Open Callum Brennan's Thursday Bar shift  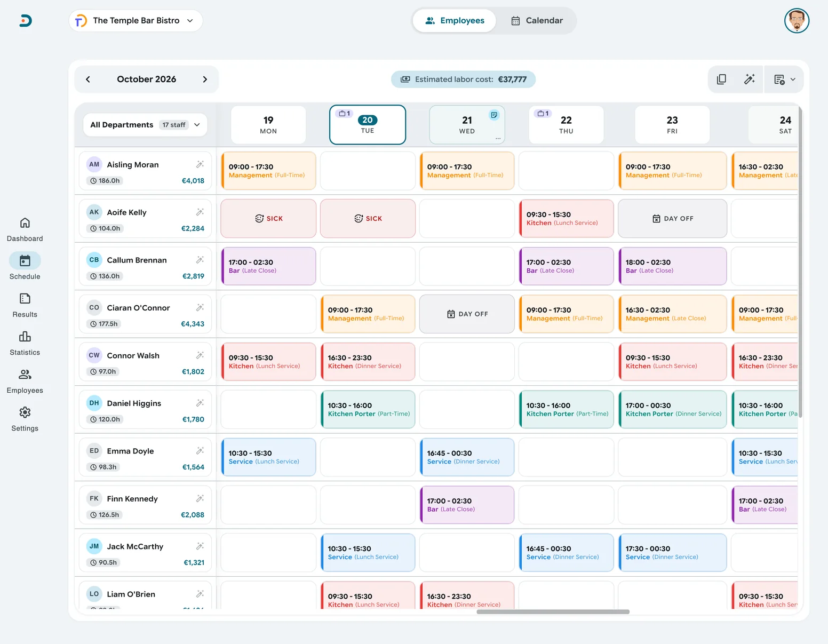(566, 266)
